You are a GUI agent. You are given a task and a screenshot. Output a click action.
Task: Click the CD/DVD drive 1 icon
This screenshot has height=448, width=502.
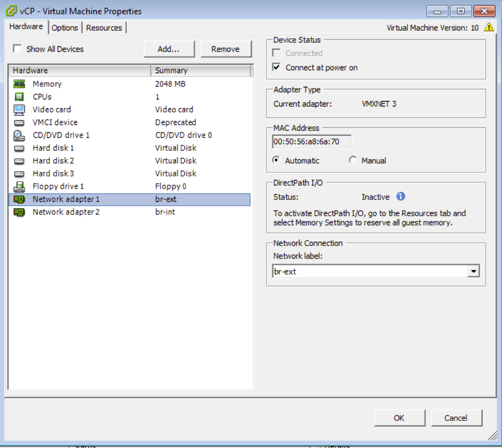click(19, 135)
